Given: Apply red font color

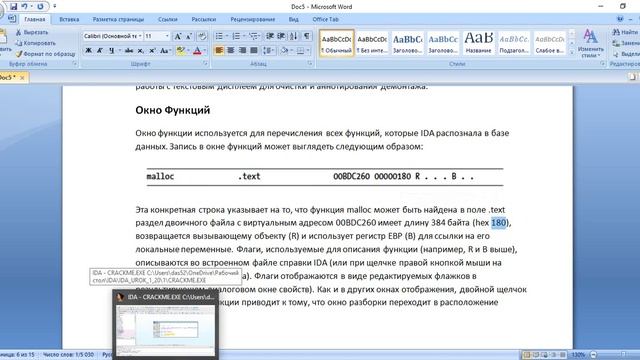Looking at the screenshot, I should click(x=197, y=51).
